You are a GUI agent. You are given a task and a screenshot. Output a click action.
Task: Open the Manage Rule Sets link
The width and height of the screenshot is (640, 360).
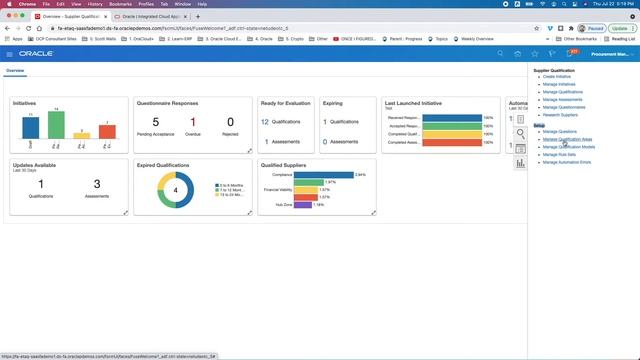[559, 155]
